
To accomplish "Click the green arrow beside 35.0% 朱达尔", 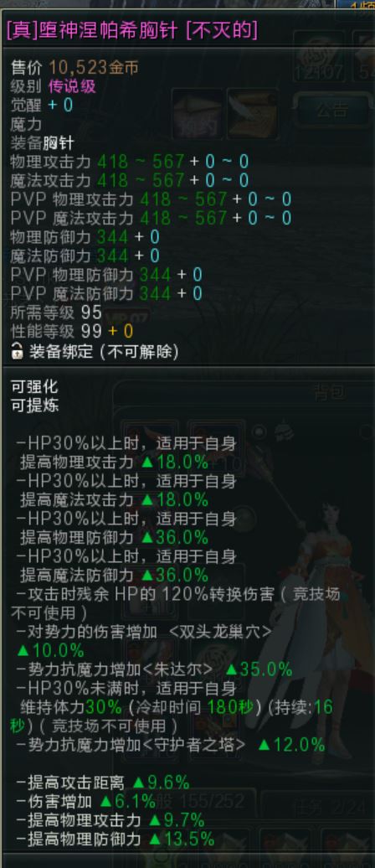I will [233, 669].
